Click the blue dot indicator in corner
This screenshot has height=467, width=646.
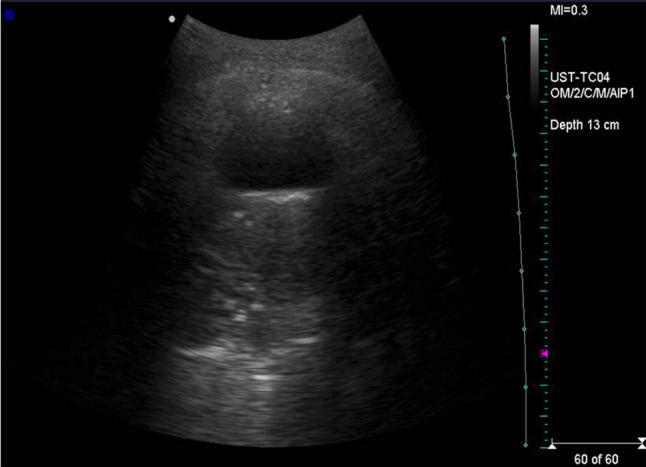tap(9, 16)
